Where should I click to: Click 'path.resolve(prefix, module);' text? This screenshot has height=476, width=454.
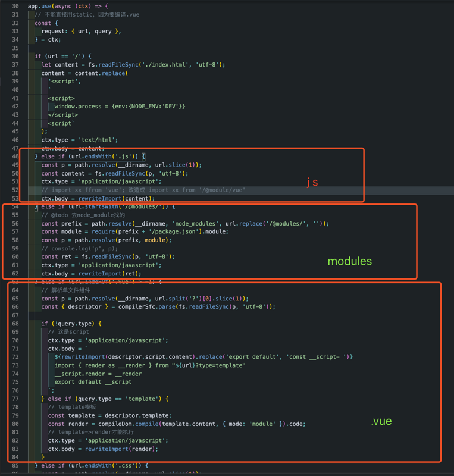(123, 240)
